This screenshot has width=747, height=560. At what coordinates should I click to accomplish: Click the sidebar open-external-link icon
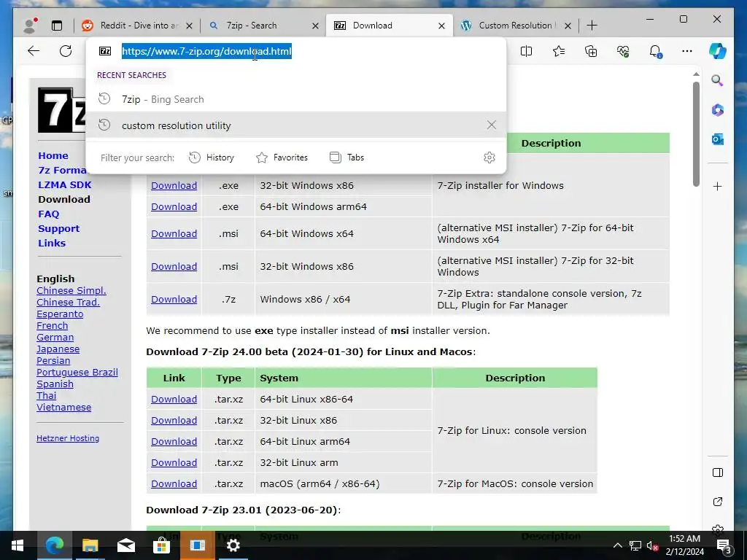coord(718,502)
